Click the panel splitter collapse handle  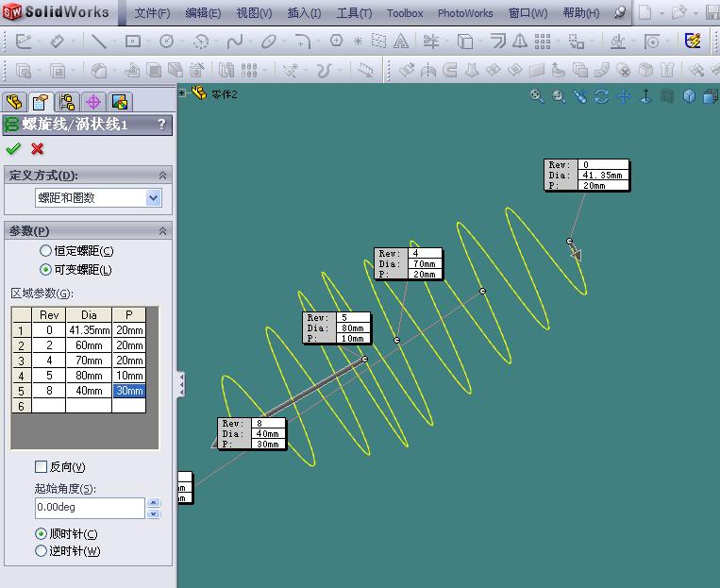point(181,384)
